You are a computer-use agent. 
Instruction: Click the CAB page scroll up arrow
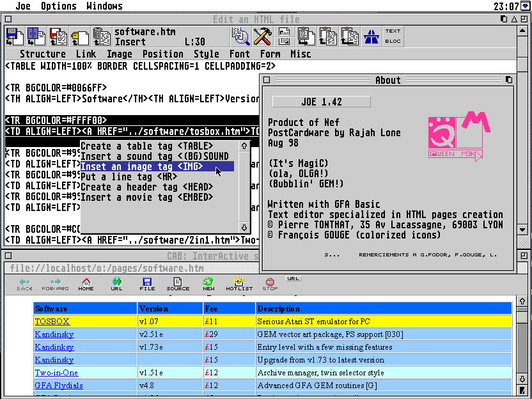[x=522, y=301]
